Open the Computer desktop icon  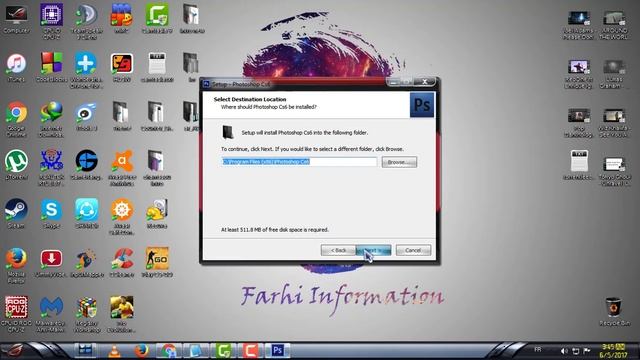click(x=16, y=18)
